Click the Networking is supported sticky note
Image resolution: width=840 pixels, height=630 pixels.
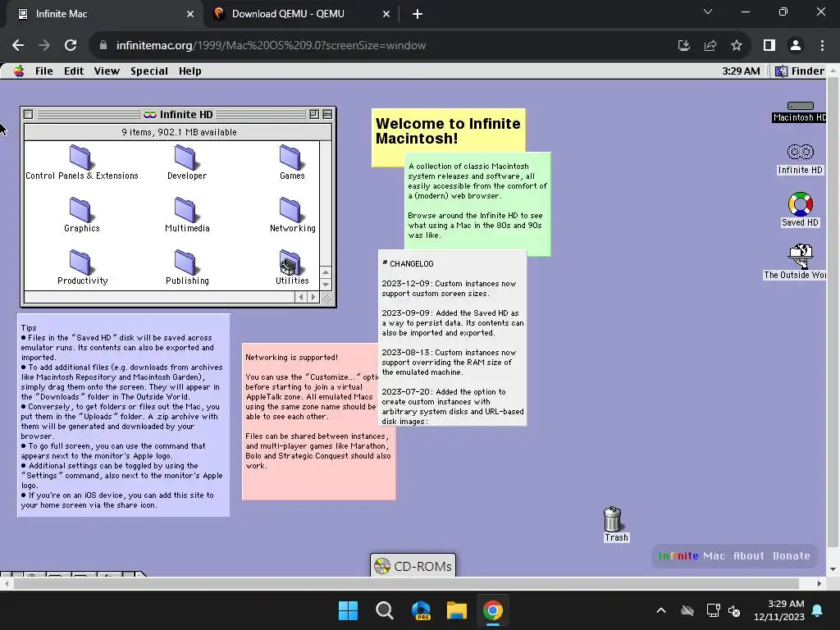[x=311, y=423]
